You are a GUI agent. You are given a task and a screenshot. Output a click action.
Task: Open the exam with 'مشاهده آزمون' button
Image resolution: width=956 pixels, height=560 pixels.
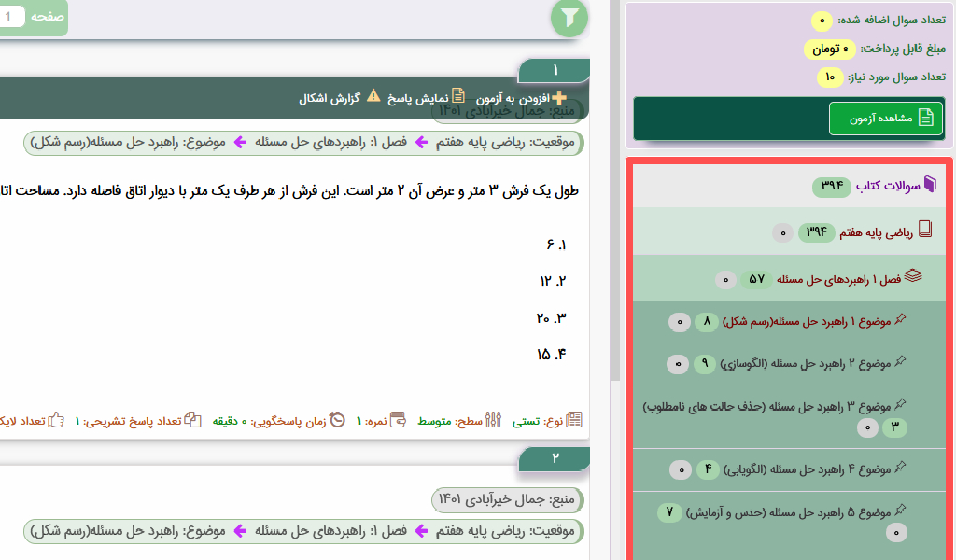pyautogui.click(x=887, y=119)
